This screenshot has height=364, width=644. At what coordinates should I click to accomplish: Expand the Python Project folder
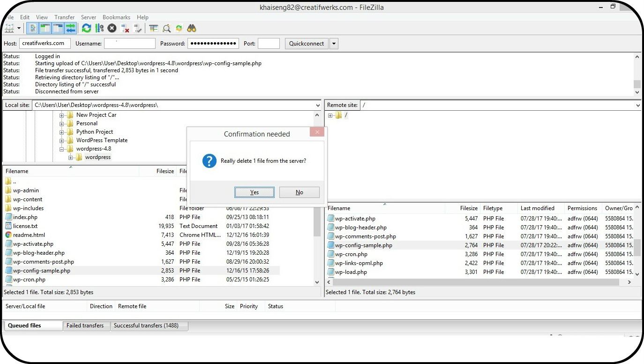click(61, 132)
